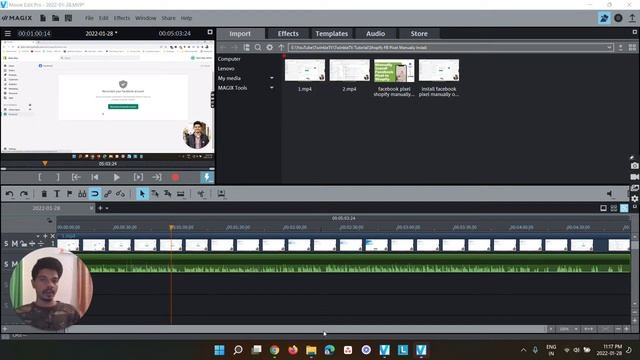This screenshot has height=360, width=640.
Task: Jump to range end
Action: click(157, 177)
